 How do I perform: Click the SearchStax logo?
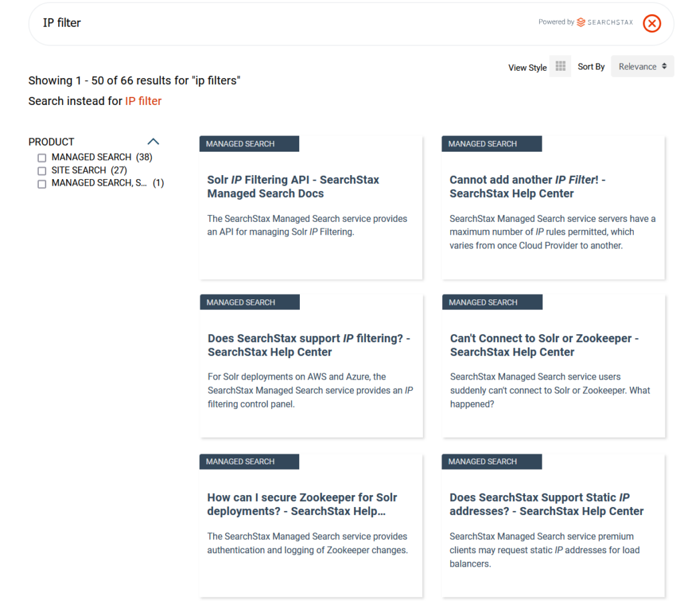(x=605, y=22)
